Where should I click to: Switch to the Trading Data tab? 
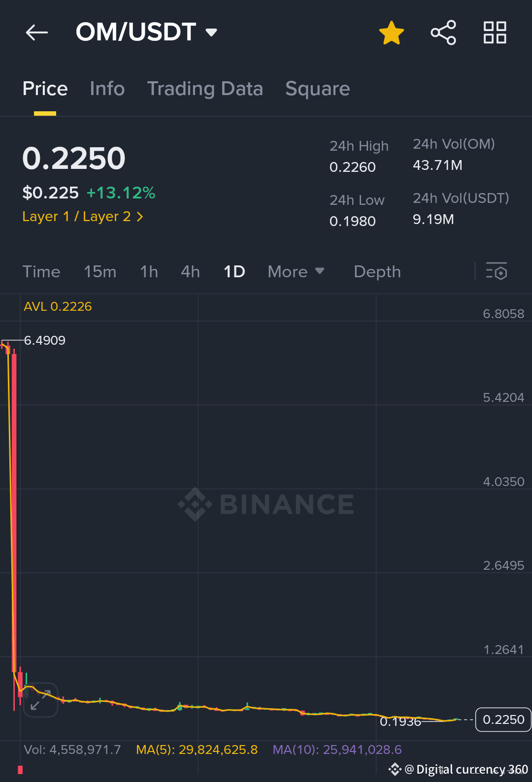coord(205,89)
